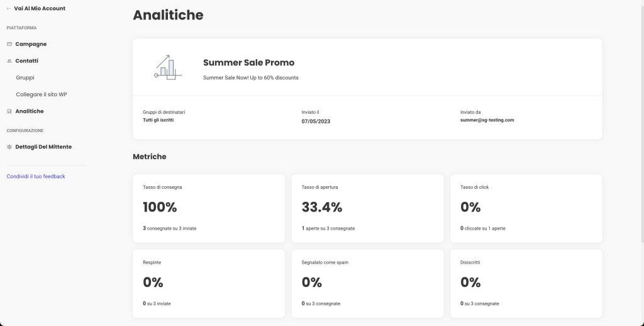Click the PIATTAFORMA sidebar section header
This screenshot has height=326, width=644.
(21, 28)
